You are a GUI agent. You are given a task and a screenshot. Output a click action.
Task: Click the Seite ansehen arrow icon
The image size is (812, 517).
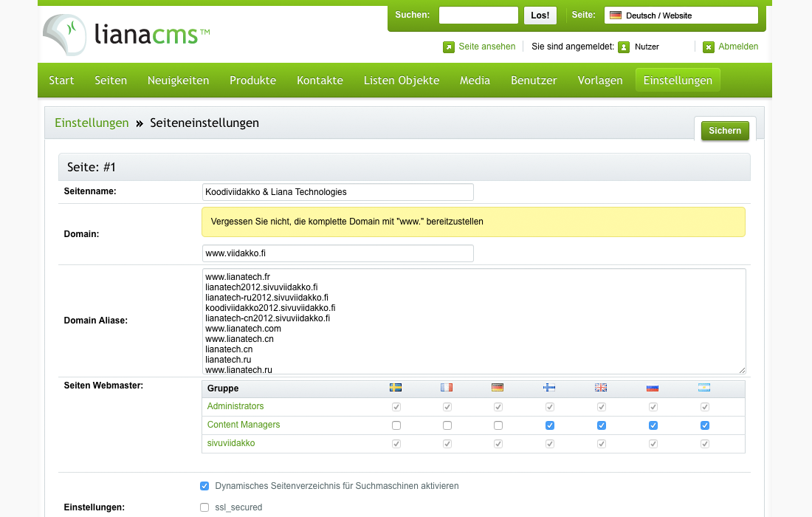coord(449,47)
